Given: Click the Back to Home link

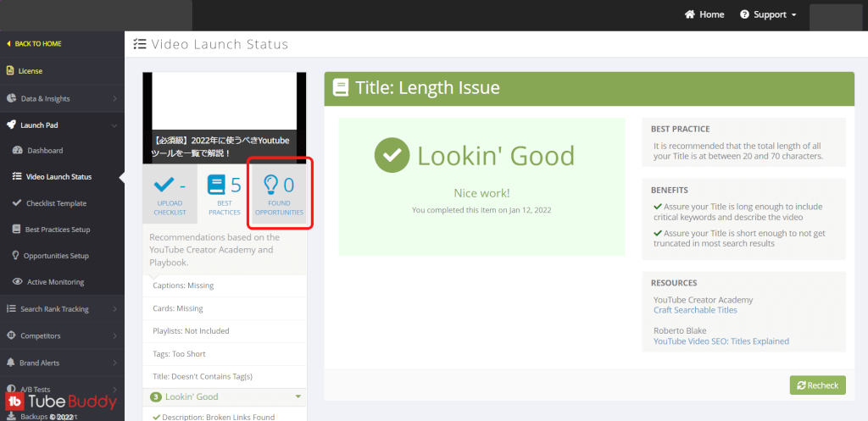Looking at the screenshot, I should point(38,44).
